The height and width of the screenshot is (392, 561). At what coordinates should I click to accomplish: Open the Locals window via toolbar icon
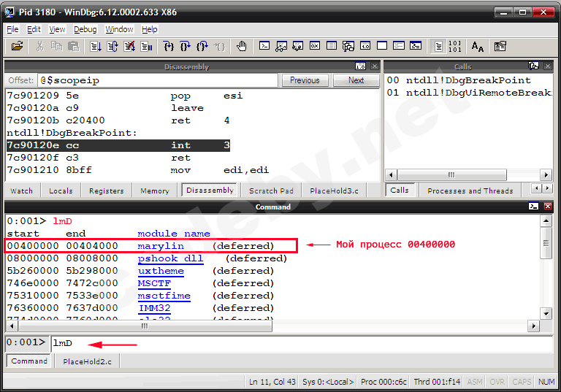[298, 46]
